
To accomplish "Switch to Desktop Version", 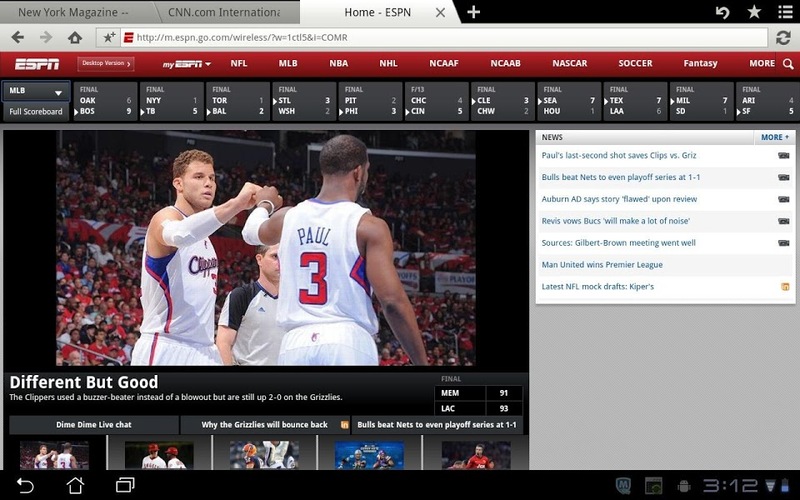I will [106, 63].
